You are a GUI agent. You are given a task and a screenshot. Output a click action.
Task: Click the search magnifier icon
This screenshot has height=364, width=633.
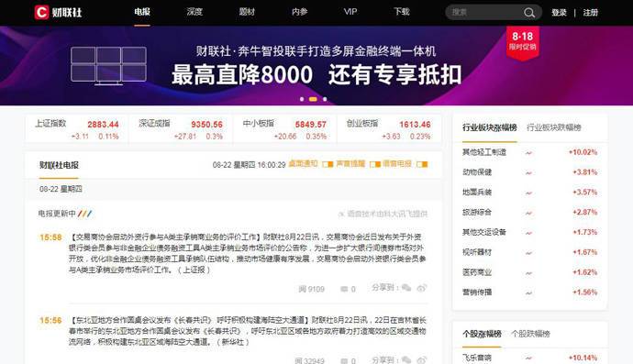click(529, 13)
